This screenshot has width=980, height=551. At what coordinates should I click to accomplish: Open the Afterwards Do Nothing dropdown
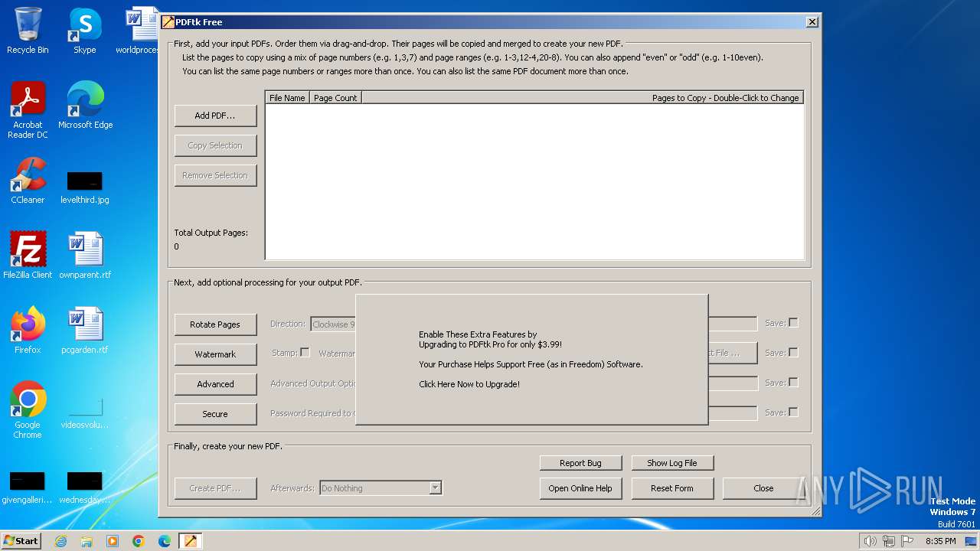click(x=381, y=487)
